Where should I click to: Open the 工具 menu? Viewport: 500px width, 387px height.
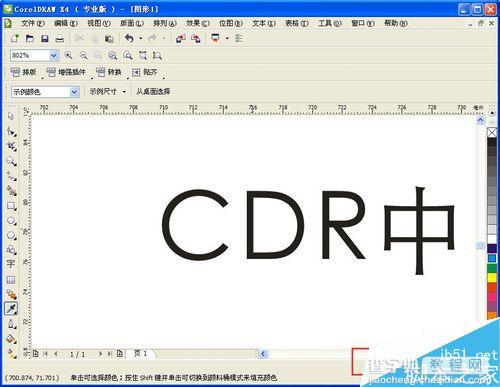(x=330, y=23)
